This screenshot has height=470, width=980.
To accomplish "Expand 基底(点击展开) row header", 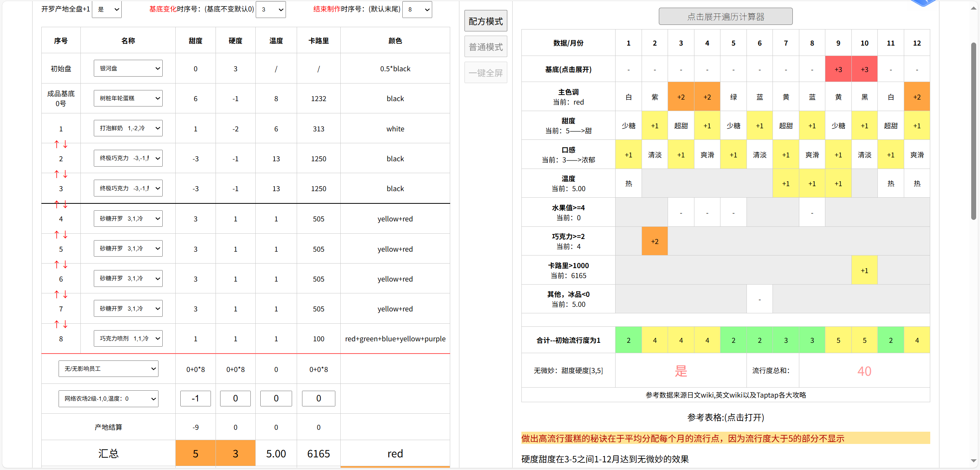I will [x=568, y=69].
